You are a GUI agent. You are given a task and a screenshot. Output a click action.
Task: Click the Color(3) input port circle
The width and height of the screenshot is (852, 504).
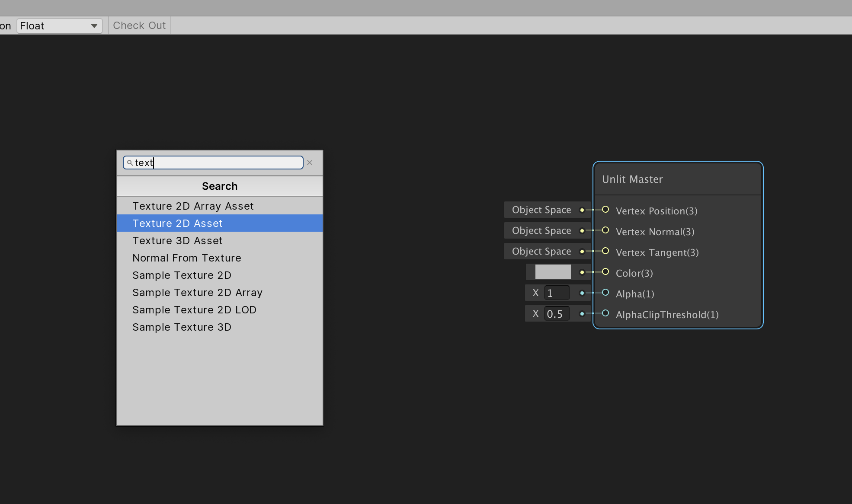click(605, 272)
